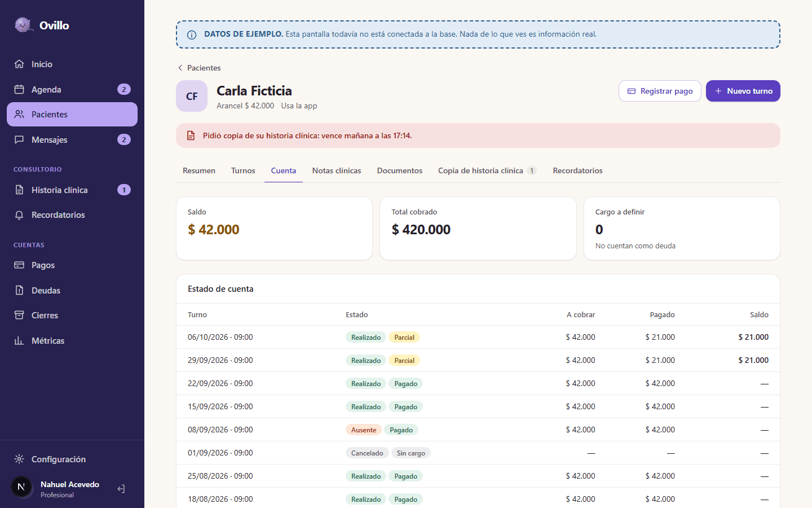The image size is (812, 508).
Task: Open the Documentos tab
Action: point(400,170)
